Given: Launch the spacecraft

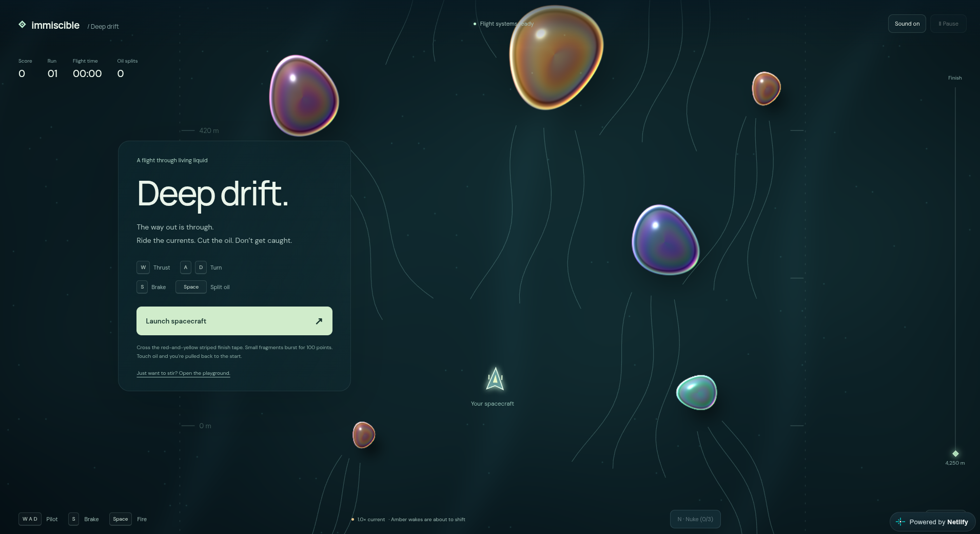Looking at the screenshot, I should (x=234, y=321).
